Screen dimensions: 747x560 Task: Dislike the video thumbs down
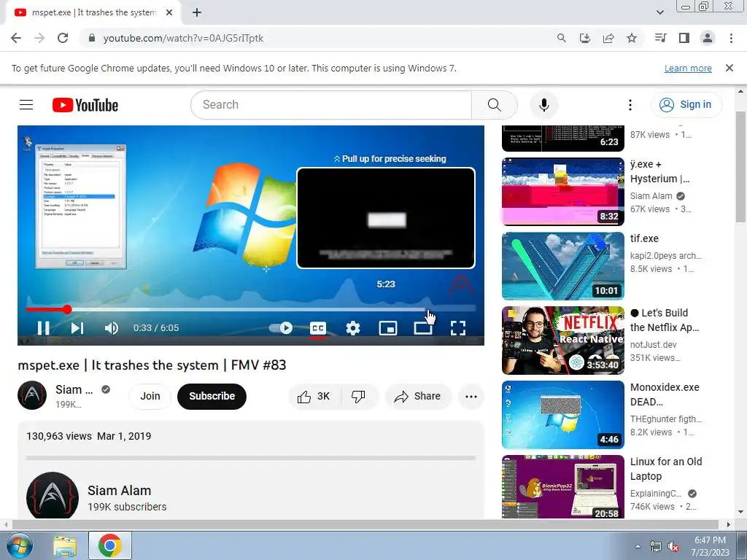click(x=359, y=396)
